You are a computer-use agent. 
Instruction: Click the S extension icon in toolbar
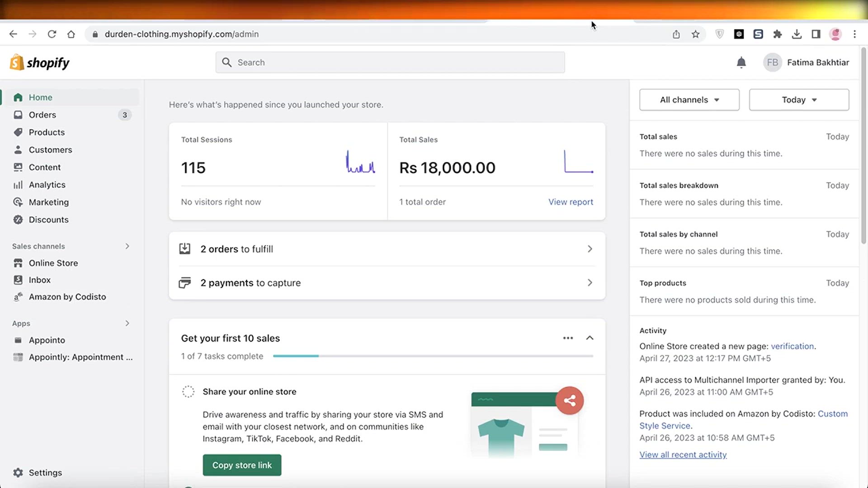pyautogui.click(x=758, y=34)
